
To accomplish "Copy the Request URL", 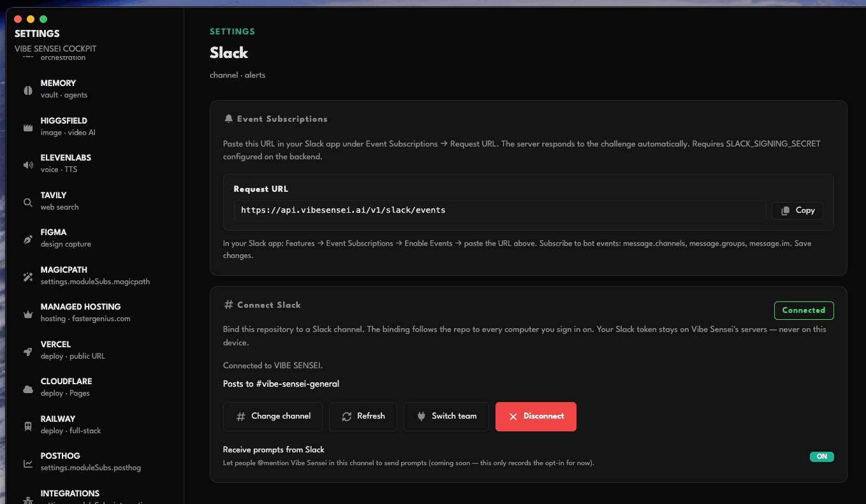I will click(x=797, y=210).
